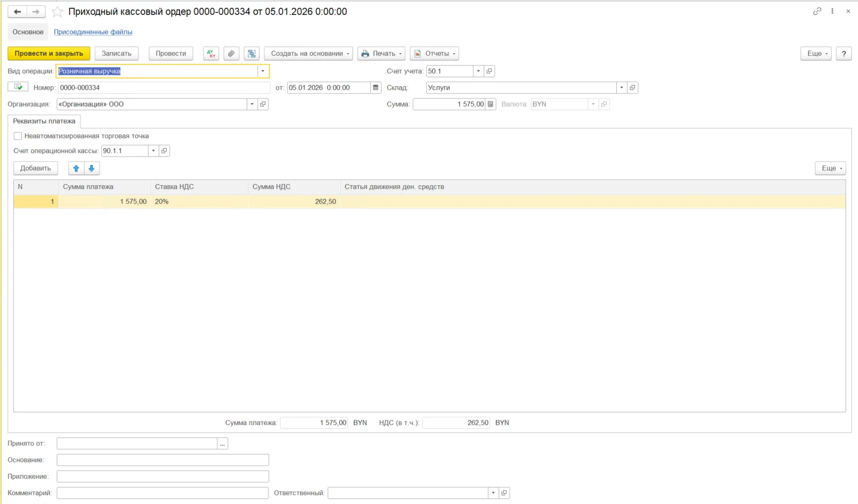
Task: Click Добавить to add payment row
Action: [36, 168]
